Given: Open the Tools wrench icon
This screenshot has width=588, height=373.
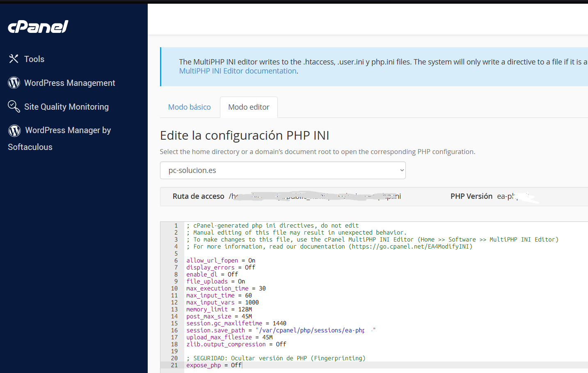Looking at the screenshot, I should (x=14, y=59).
